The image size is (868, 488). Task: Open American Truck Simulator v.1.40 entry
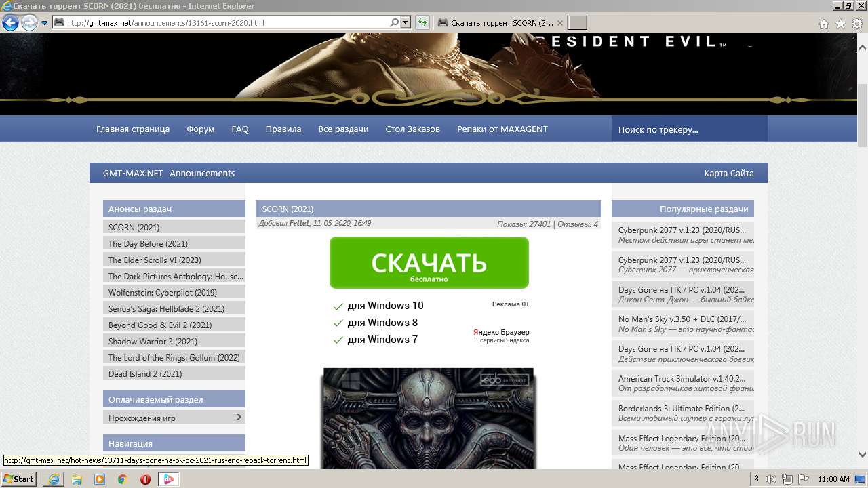tap(683, 384)
